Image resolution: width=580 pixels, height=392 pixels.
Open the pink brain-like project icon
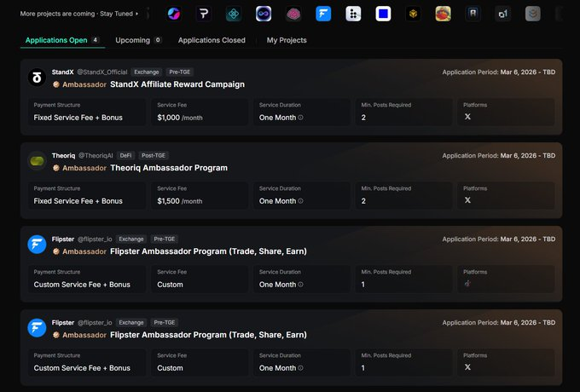click(293, 14)
